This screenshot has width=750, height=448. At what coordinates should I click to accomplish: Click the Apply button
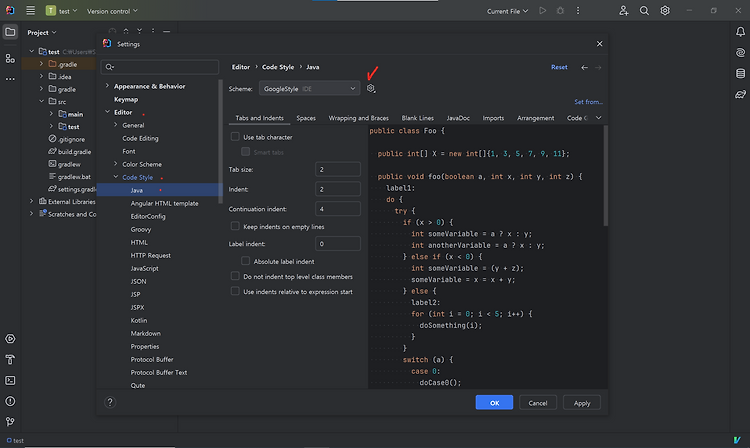pyautogui.click(x=582, y=403)
